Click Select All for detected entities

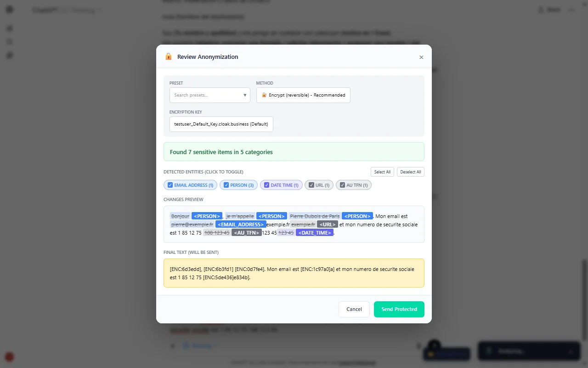382,172
